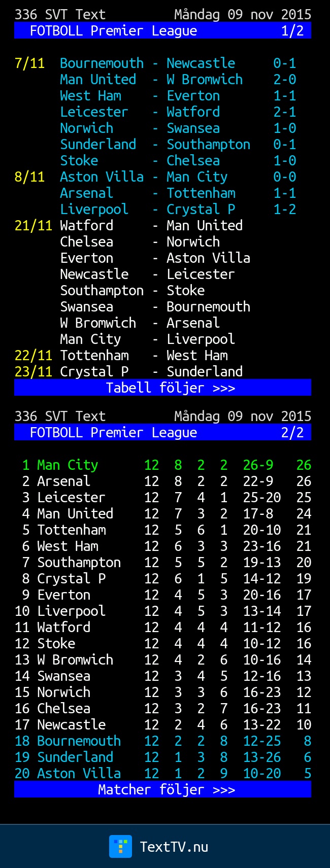Click the Liverpool - Crystal P 1-2 result
330x868 pixels.
click(x=178, y=209)
